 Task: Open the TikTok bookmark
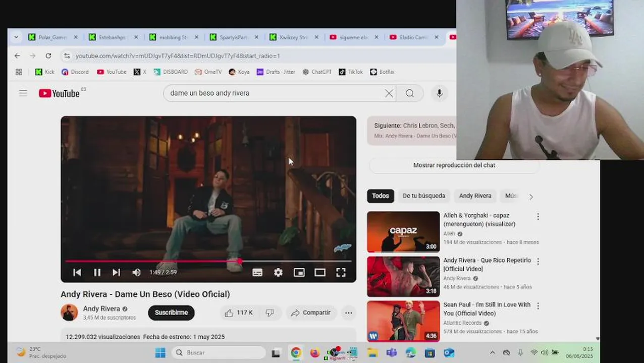[351, 72]
